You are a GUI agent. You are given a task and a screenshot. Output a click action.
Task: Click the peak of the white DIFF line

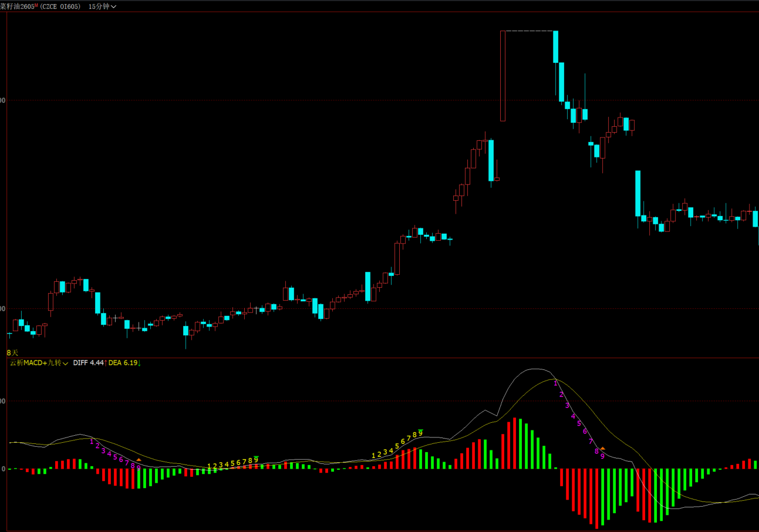(535, 369)
